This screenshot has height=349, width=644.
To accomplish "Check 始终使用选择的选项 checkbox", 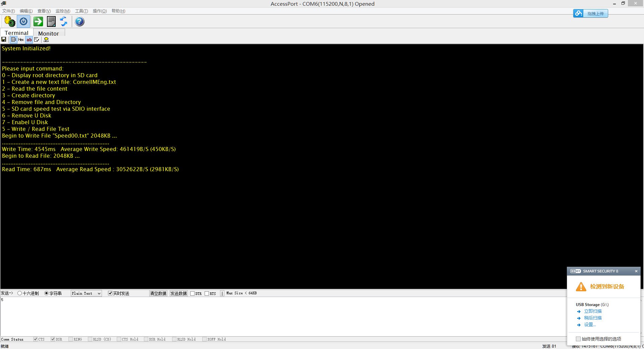I will [578, 339].
